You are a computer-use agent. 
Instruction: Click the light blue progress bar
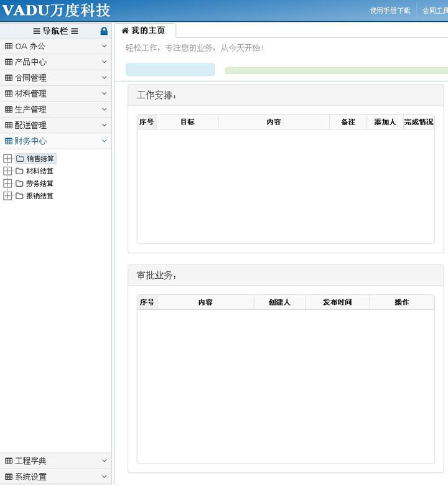click(170, 70)
